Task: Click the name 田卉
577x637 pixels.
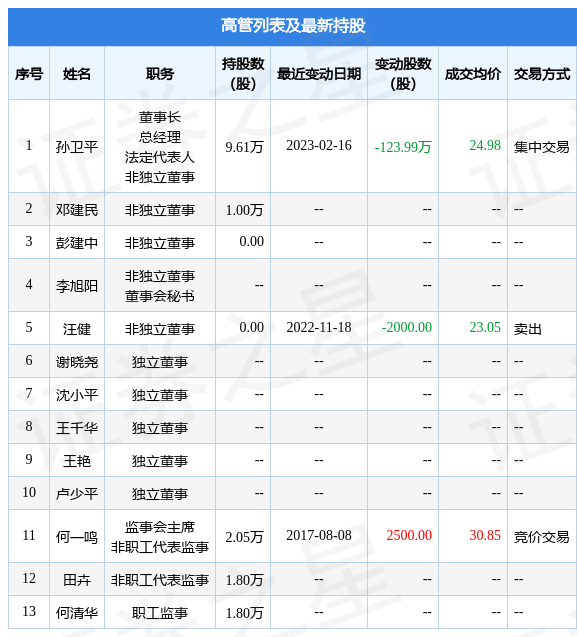Action: point(77,580)
